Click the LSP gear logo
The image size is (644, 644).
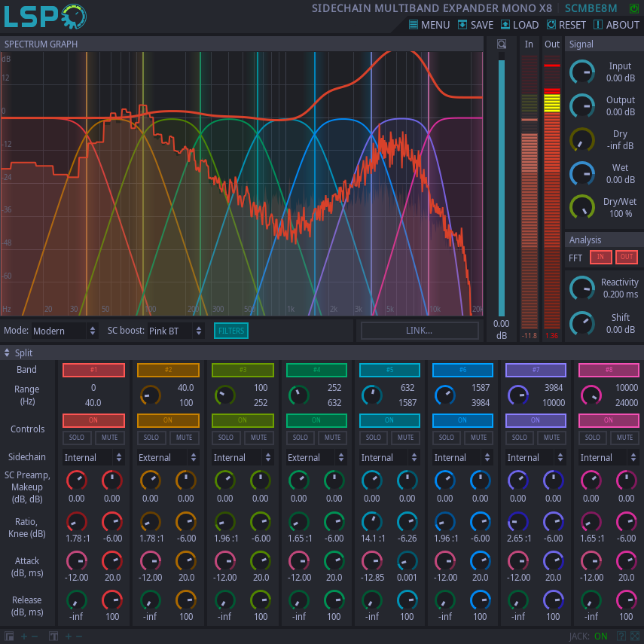tap(45, 17)
